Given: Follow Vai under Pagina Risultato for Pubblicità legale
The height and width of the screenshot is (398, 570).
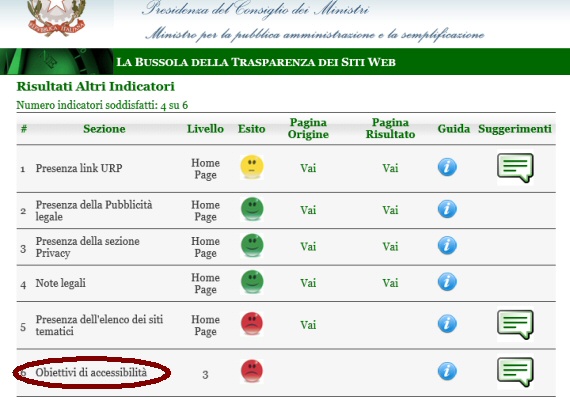Looking at the screenshot, I should pyautogui.click(x=390, y=210).
